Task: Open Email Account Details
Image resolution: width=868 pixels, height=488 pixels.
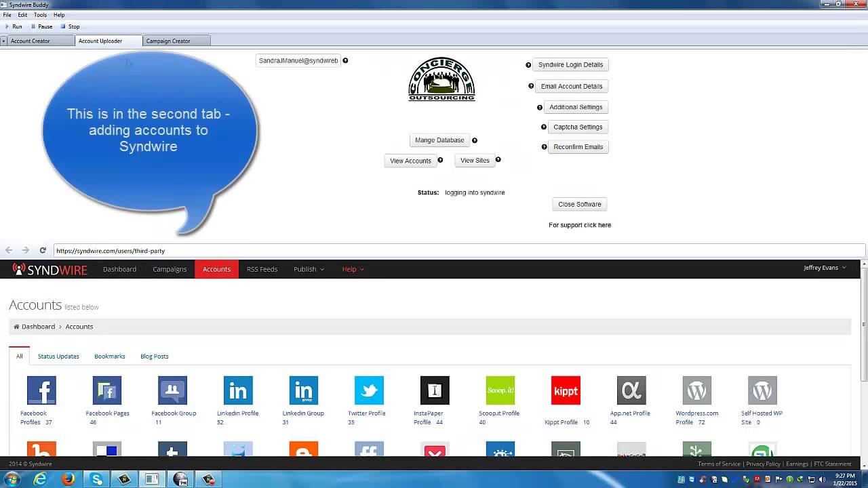Action: point(572,86)
